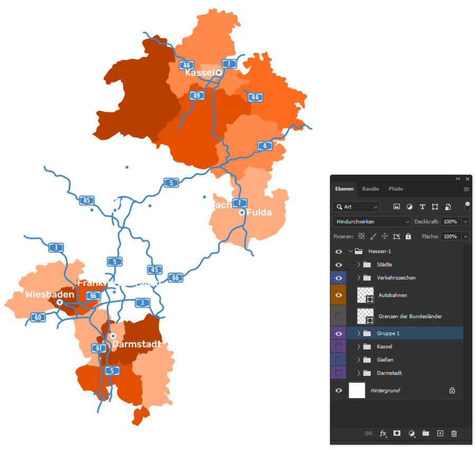Screen dimensions: 476x450
Task: Click folder icon of Gruppe 1
Action: click(x=367, y=334)
